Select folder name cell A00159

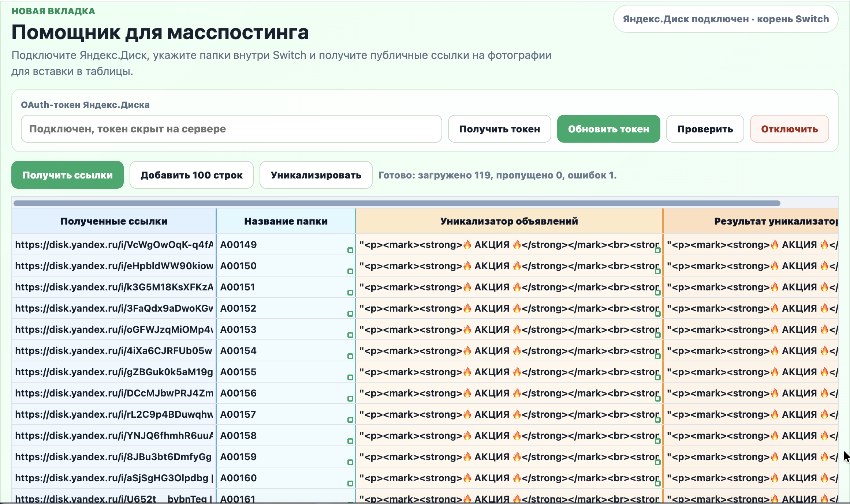tap(286, 456)
